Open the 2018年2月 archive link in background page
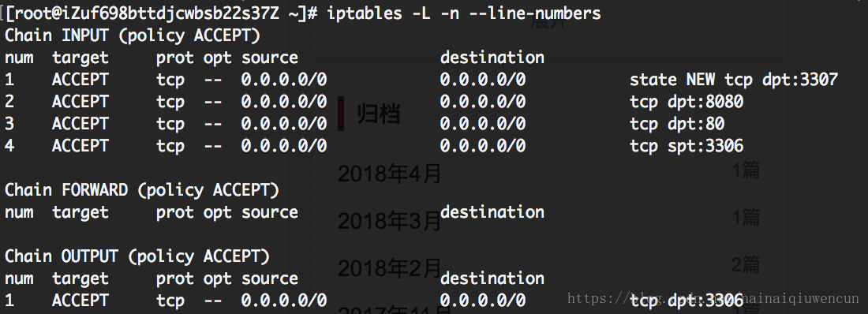 (x=390, y=268)
